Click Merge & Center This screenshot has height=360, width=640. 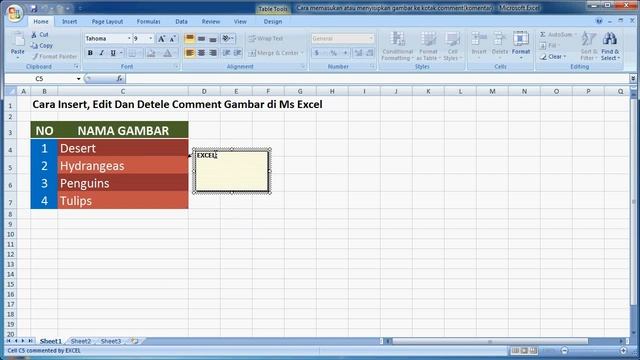pos(276,53)
